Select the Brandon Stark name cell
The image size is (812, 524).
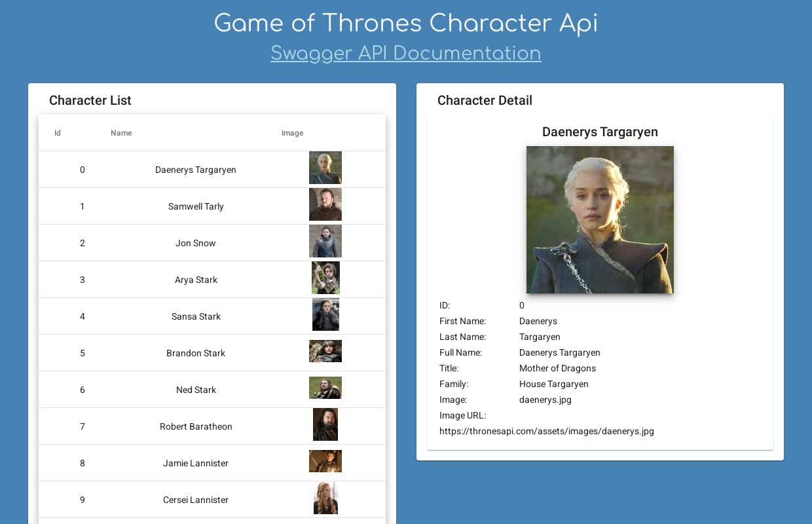click(196, 353)
